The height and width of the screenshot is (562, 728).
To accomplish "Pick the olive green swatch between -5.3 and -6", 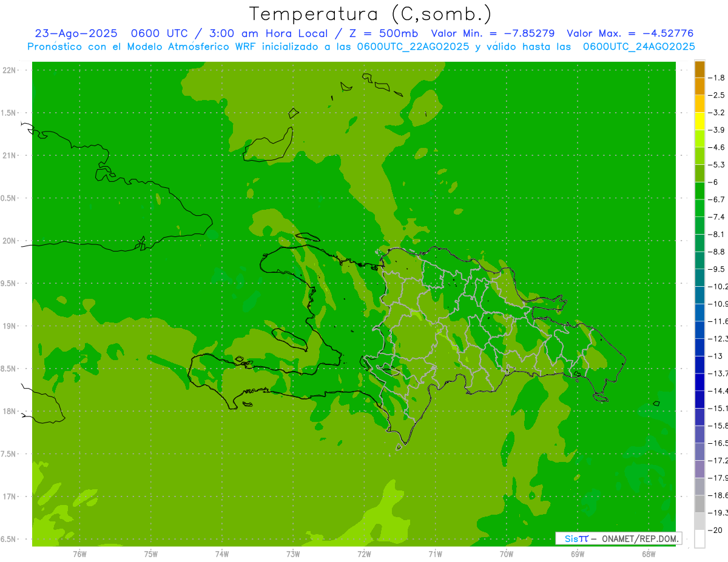I will (x=699, y=173).
